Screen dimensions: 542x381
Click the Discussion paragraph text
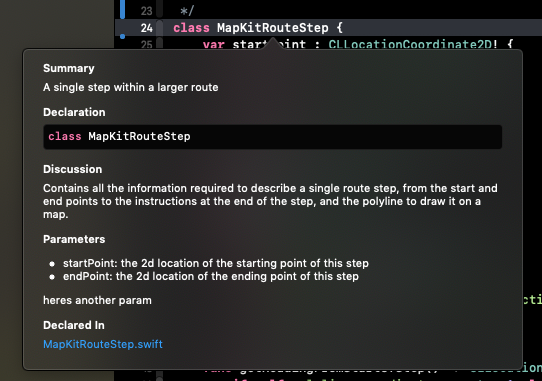270,201
